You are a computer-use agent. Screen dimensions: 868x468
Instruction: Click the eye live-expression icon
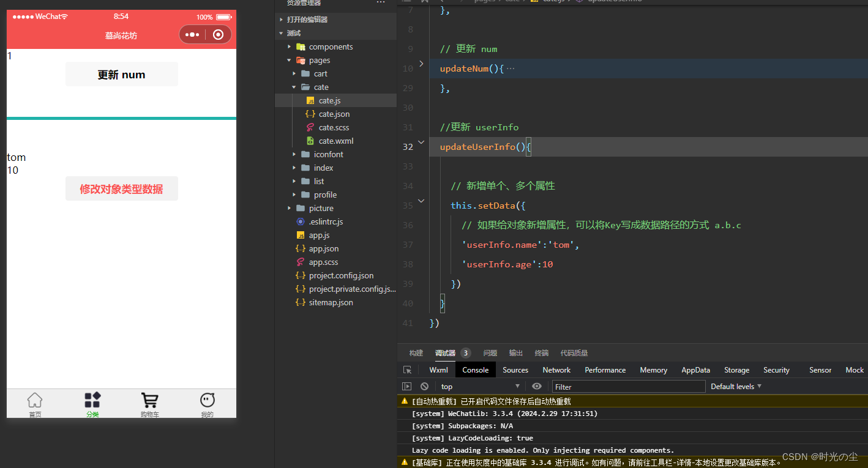click(x=537, y=387)
